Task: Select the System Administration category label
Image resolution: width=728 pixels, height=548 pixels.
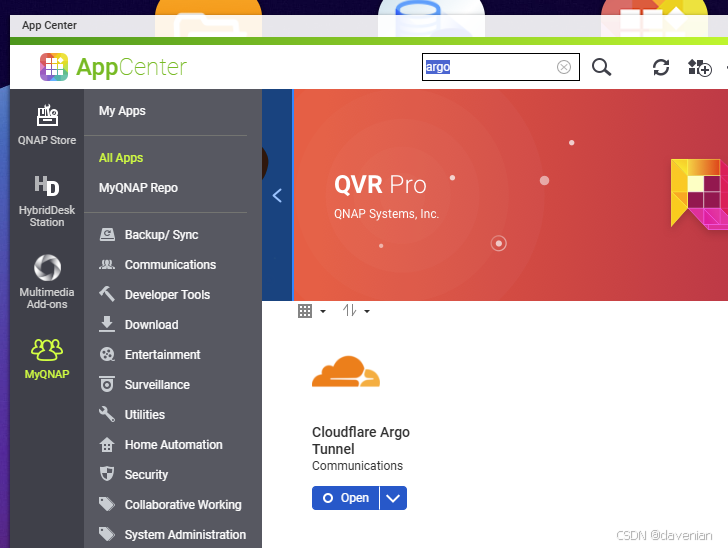Action: [185, 535]
